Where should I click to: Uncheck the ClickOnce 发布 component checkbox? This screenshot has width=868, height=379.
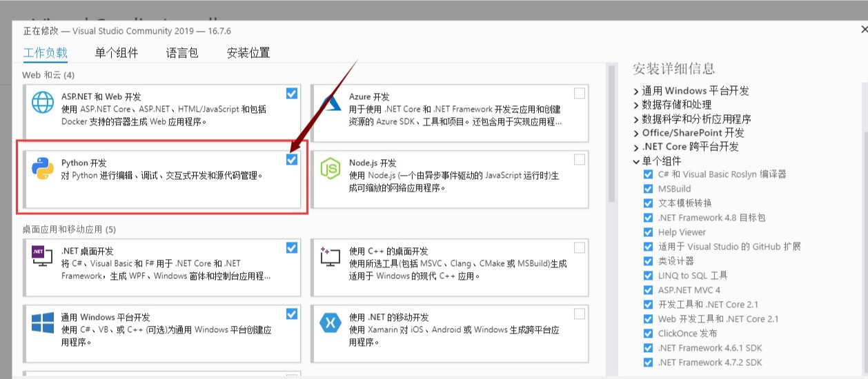coord(648,334)
